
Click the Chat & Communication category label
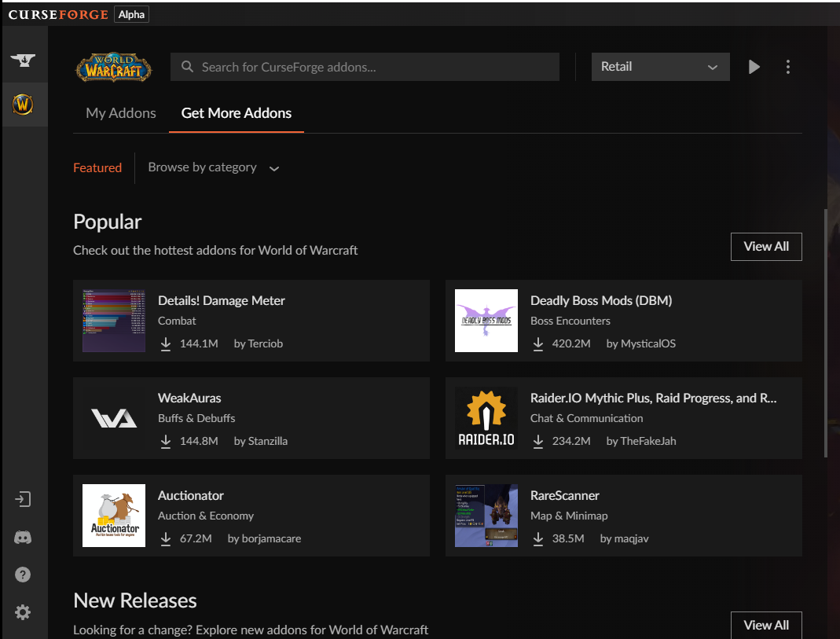point(587,418)
